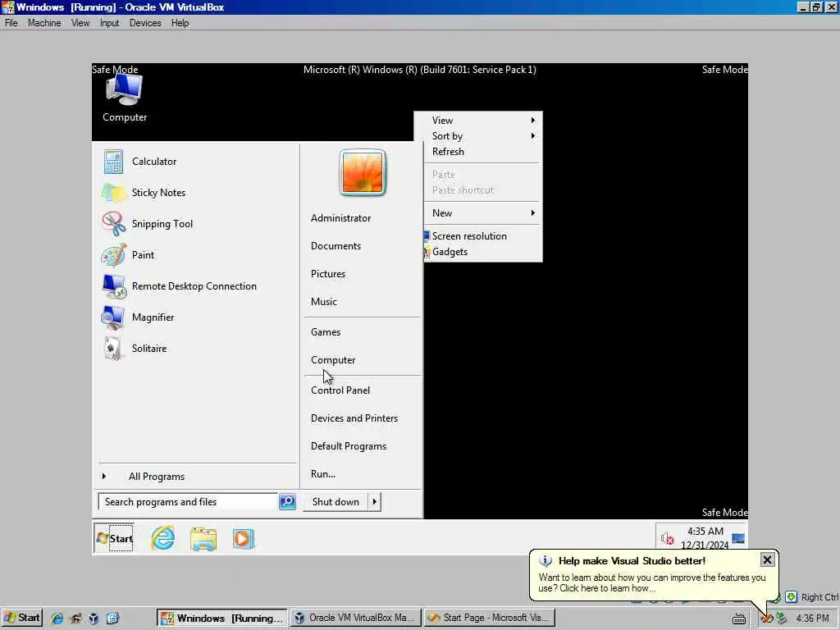Open Control Panel from the Start menu
Screen dimensions: 840x630
340,390
